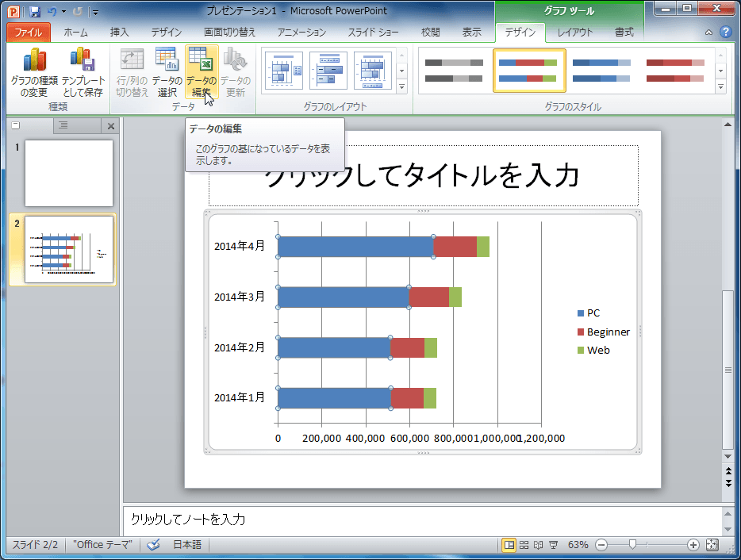Click the Web legend entry
The width and height of the screenshot is (741, 560).
(x=593, y=350)
